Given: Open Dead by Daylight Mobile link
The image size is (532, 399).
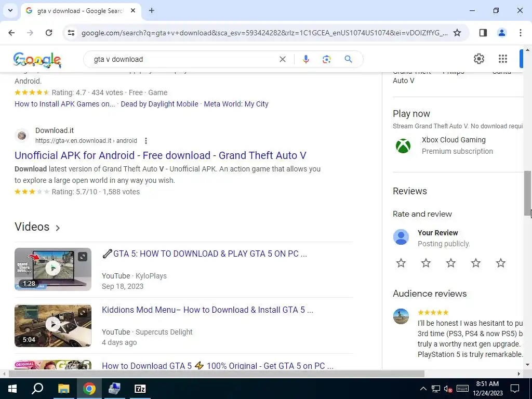Looking at the screenshot, I should point(159,104).
